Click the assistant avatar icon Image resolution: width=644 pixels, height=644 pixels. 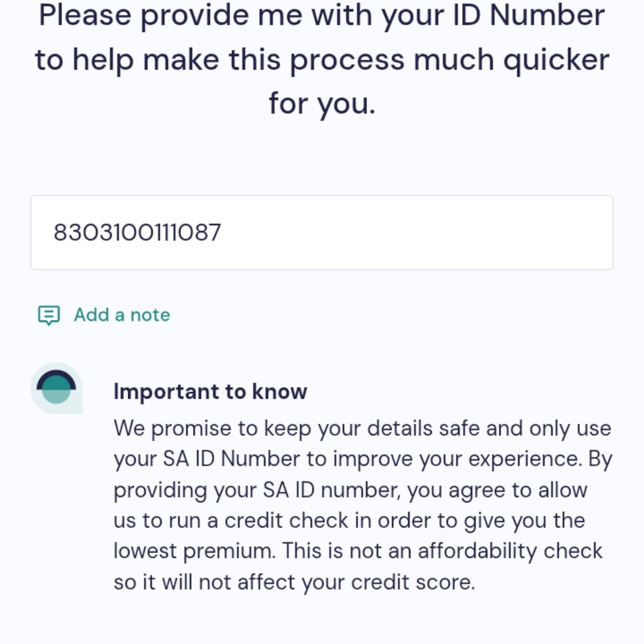coord(56,388)
